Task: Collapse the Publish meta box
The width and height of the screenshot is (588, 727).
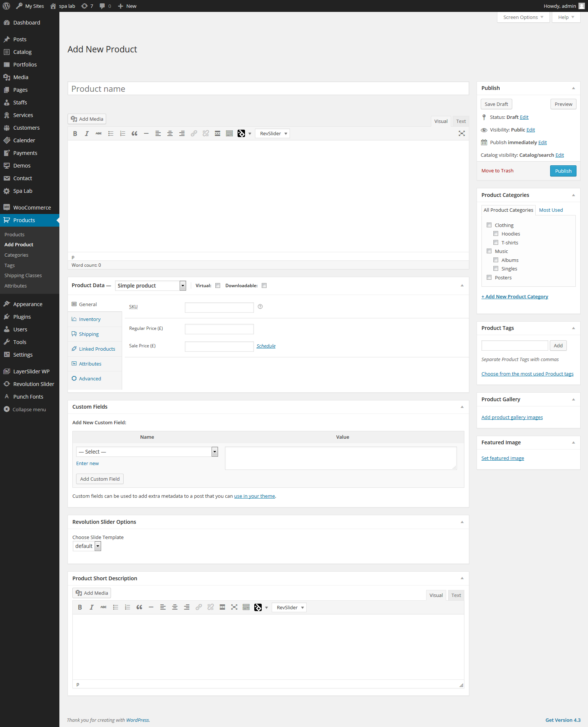Action: tap(574, 88)
